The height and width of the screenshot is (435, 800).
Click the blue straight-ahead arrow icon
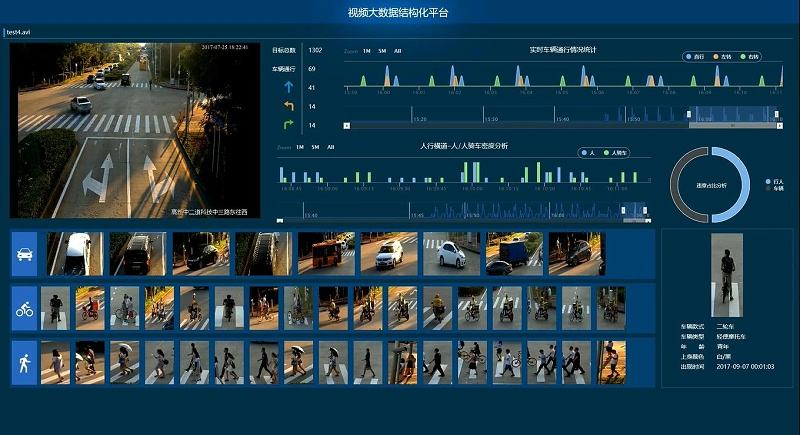(288, 88)
